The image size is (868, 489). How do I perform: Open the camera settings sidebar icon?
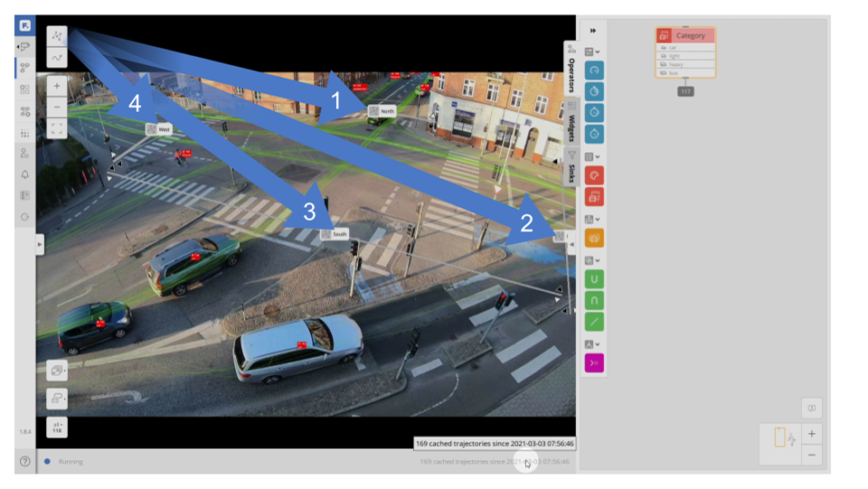(24, 46)
